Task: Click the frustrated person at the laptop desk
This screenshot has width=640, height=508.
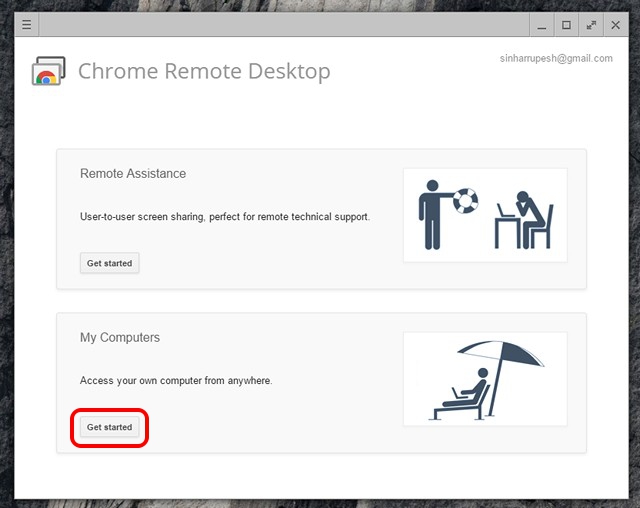Action: [x=525, y=218]
